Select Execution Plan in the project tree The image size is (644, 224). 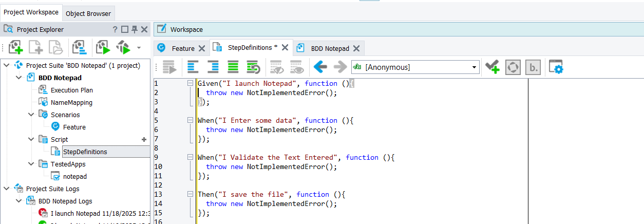72,90
